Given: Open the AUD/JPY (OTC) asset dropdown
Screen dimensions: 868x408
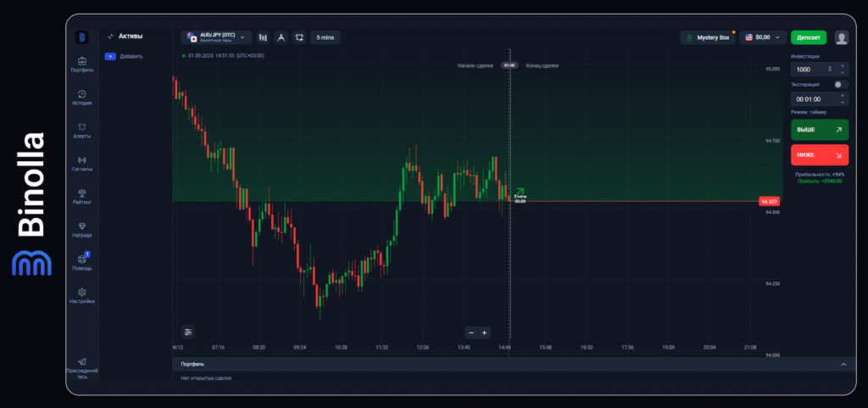Looking at the screenshot, I should (x=217, y=37).
